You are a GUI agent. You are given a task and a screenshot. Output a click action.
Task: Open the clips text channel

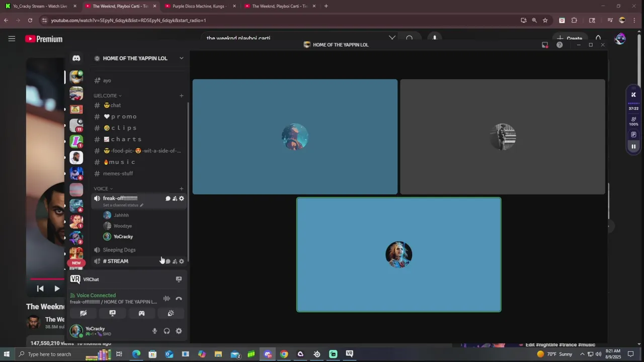pyautogui.click(x=138, y=128)
